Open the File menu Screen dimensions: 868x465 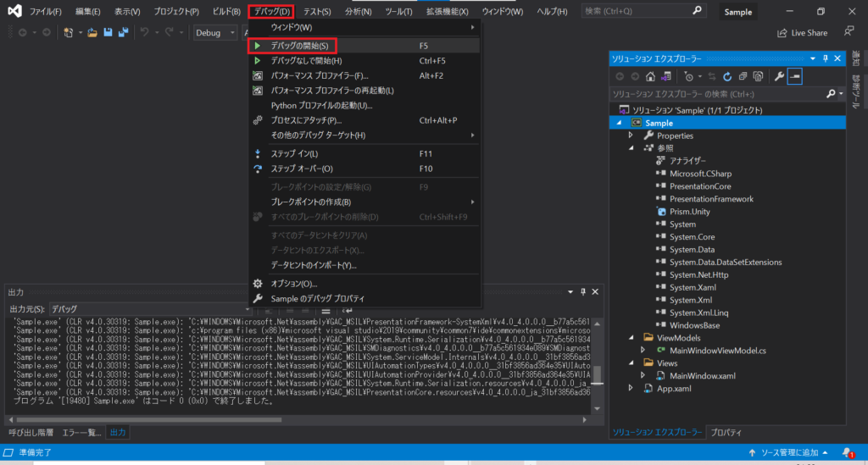(46, 11)
